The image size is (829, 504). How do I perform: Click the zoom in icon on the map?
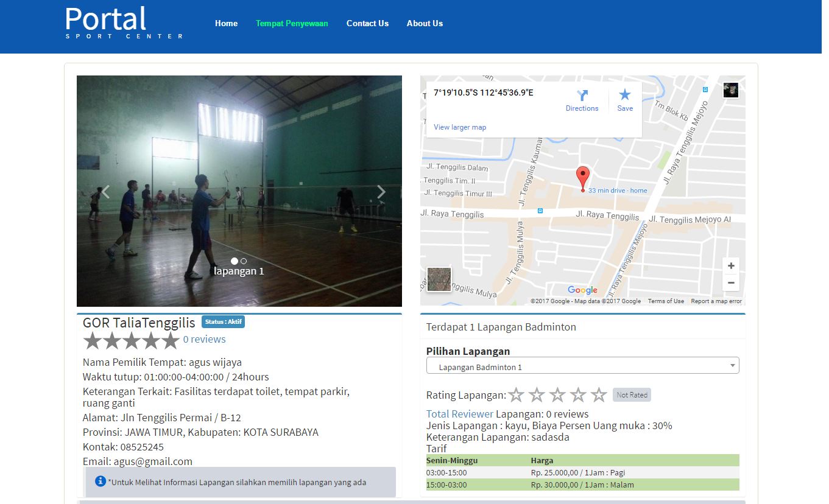731,265
